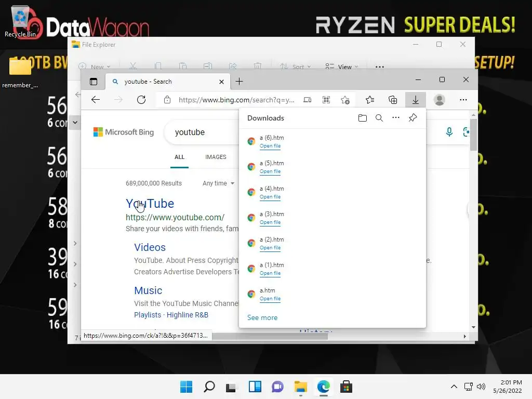Refresh the Bing search page
532x399 pixels.
[x=141, y=100]
